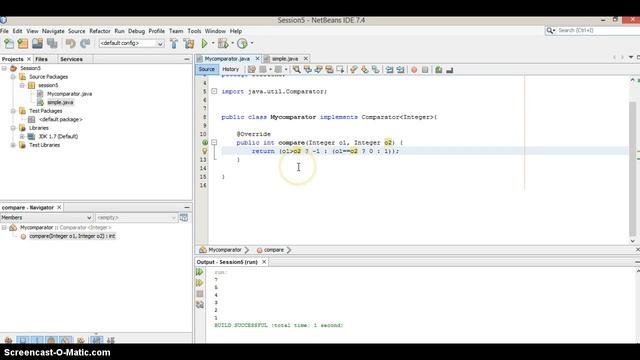Toggle the Show Inherited Members filter in Navigator

(8, 340)
